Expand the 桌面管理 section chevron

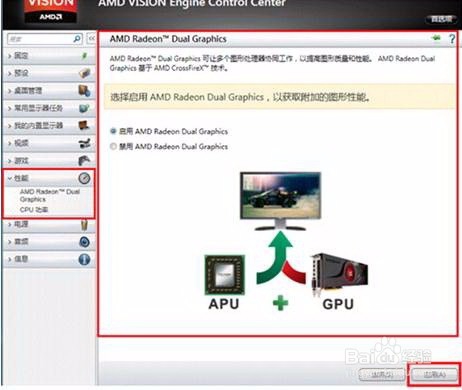10,91
